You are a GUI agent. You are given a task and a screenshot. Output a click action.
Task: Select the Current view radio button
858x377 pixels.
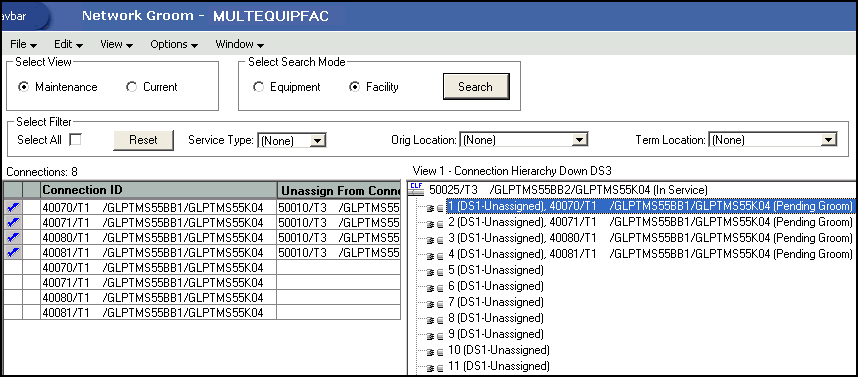[131, 87]
